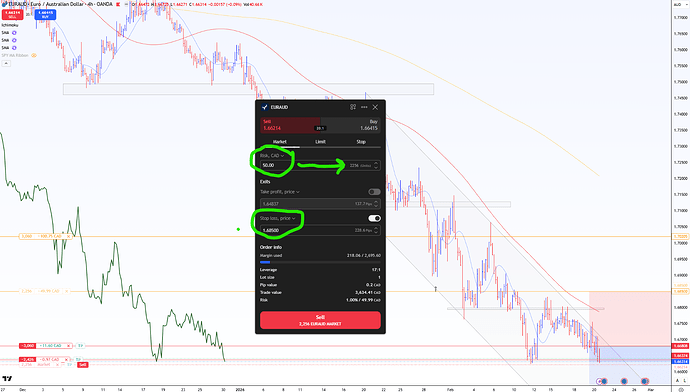This screenshot has height=392, width=690.
Task: Click the Sell 2,256 EURAUD MARKET button
Action: (x=320, y=320)
